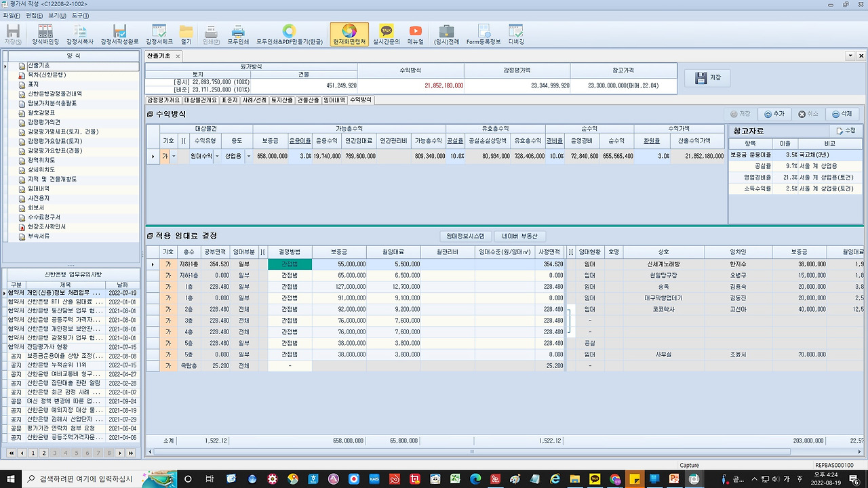Click the 55,000,000 보증금 cell
The height and width of the screenshot is (488, 868).
coord(338,264)
